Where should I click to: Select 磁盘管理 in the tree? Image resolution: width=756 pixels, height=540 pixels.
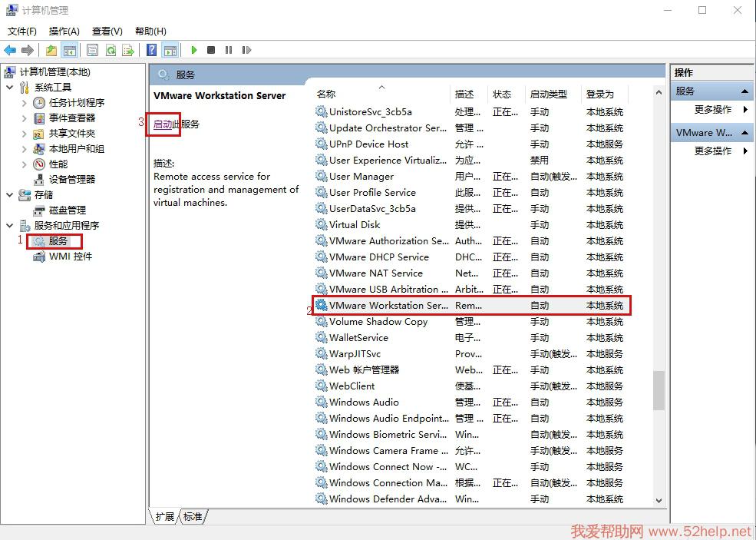(x=67, y=210)
